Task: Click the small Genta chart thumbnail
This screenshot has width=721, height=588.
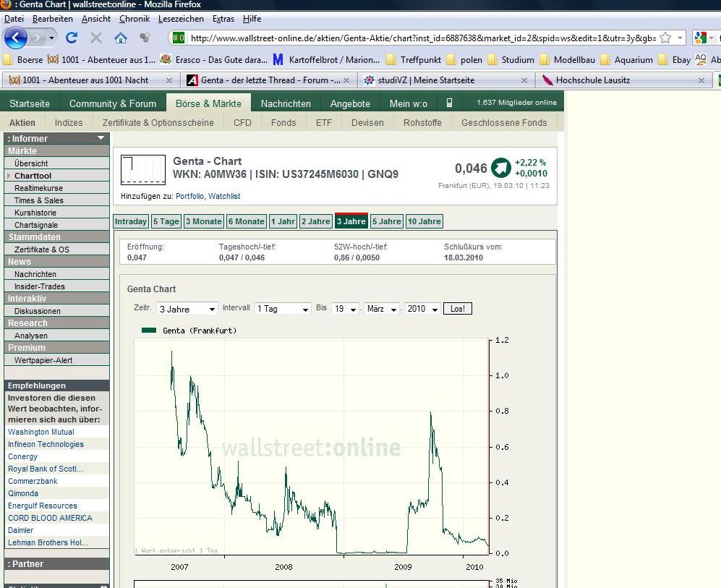Action: pos(143,170)
